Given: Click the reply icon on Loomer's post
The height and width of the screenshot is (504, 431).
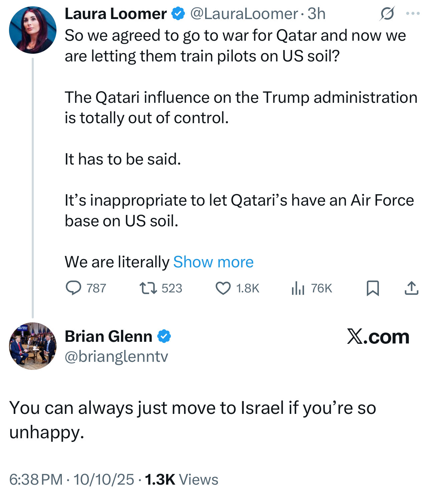Looking at the screenshot, I should [x=73, y=288].
